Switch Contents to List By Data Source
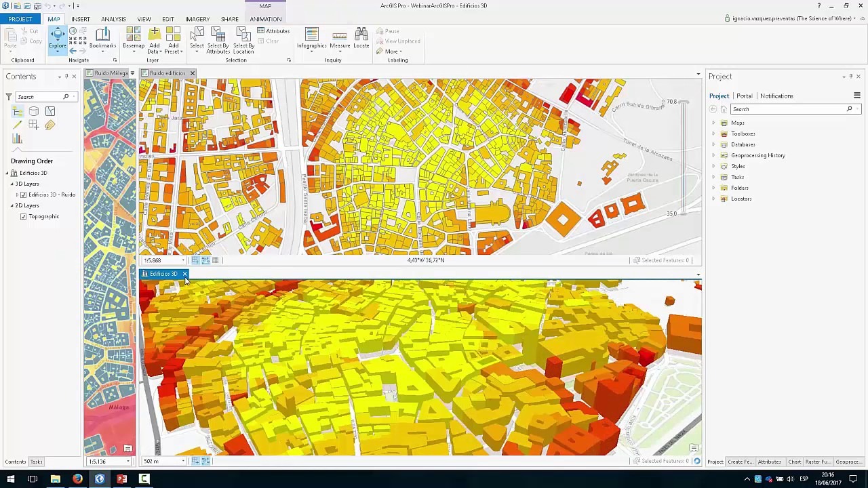 34,111
